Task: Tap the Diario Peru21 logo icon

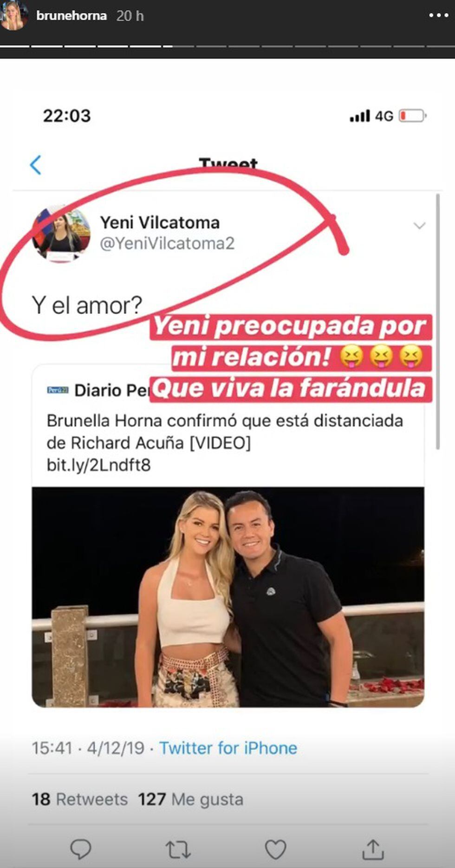Action: tap(58, 390)
